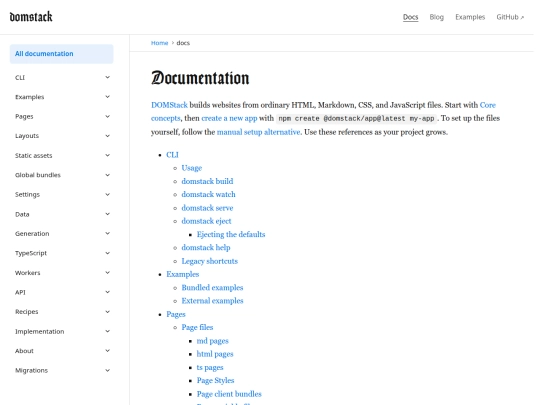Click the domstack logo
Image resolution: width=540 pixels, height=405 pixels.
pos(31,17)
